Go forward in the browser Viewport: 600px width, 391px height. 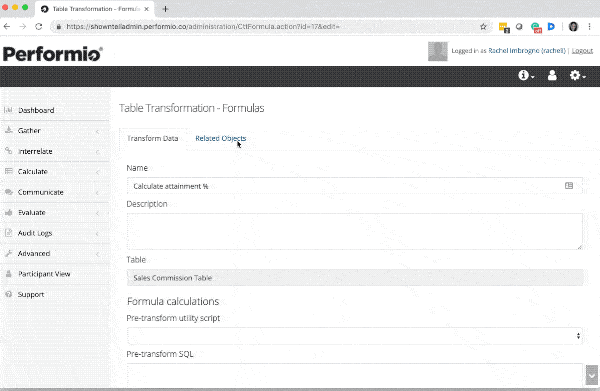(23, 26)
